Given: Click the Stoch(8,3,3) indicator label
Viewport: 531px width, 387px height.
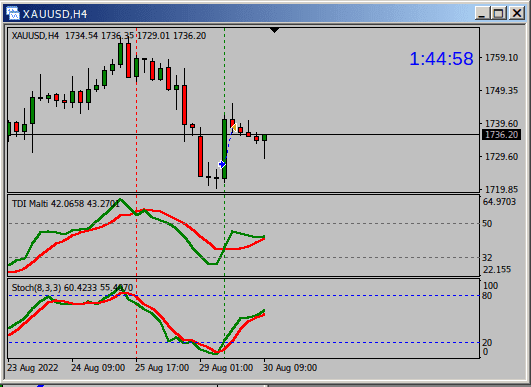Looking at the screenshot, I should point(72,288).
